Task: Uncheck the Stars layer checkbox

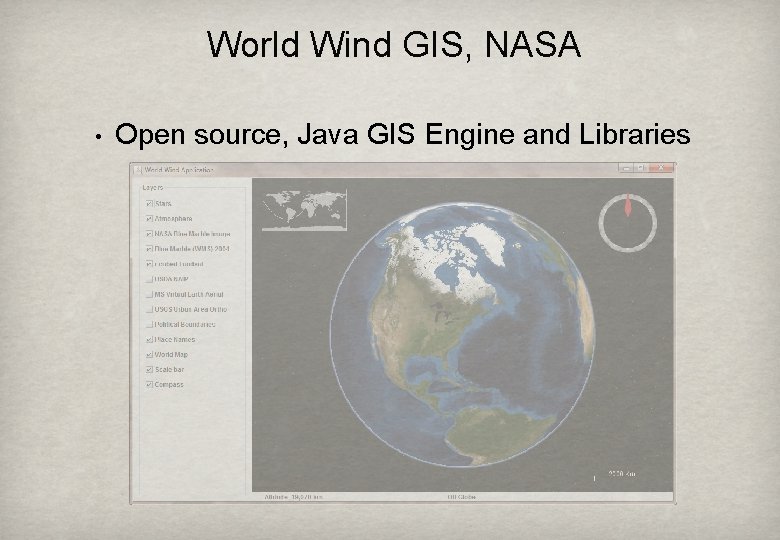Action: [x=149, y=203]
